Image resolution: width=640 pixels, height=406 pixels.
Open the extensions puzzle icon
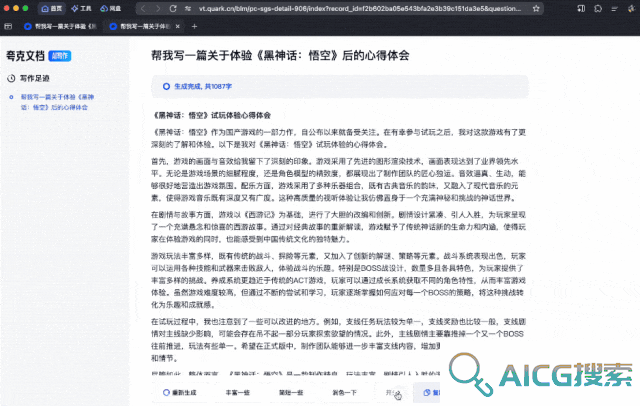[x=598, y=8]
